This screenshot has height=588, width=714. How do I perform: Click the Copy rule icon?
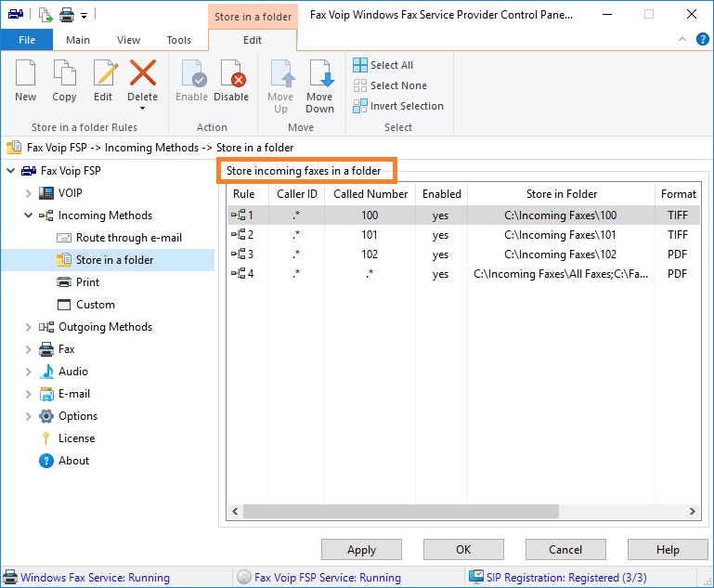65,72
